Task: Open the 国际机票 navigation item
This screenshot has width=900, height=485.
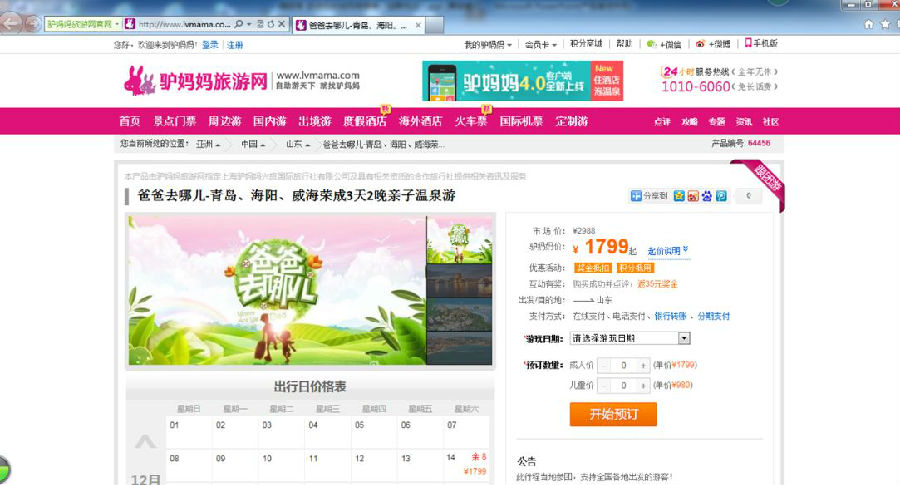Action: 521,121
